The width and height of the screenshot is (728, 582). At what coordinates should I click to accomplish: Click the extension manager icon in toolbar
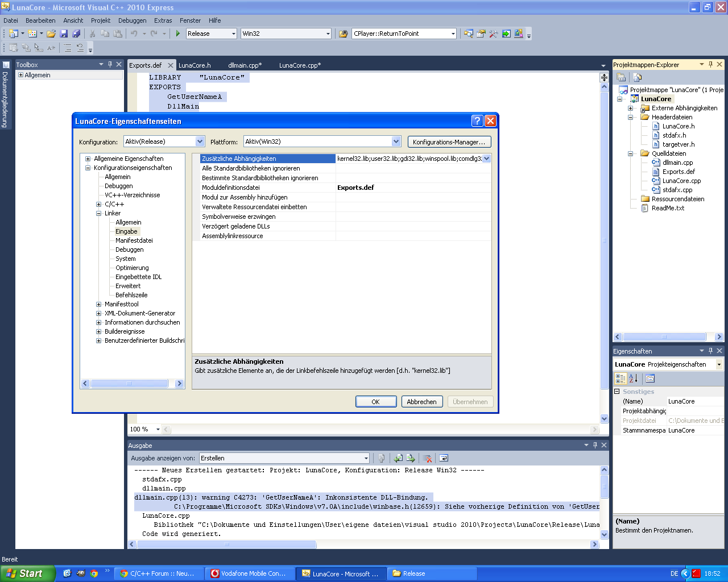(x=518, y=34)
